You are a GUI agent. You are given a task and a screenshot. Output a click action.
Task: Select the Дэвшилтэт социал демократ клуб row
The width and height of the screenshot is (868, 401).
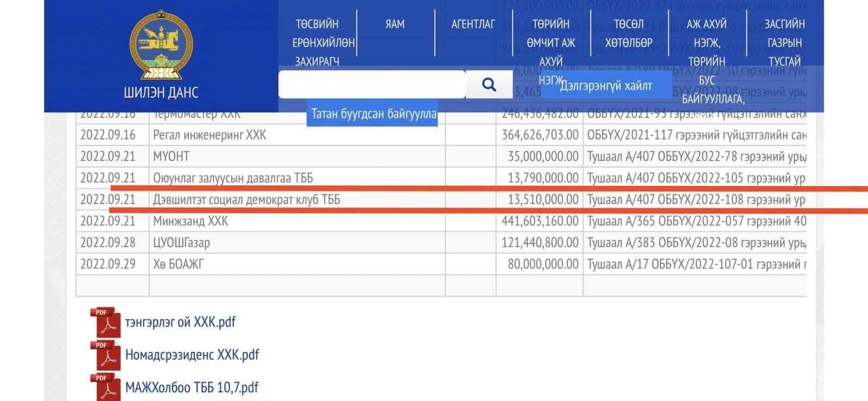(x=246, y=200)
